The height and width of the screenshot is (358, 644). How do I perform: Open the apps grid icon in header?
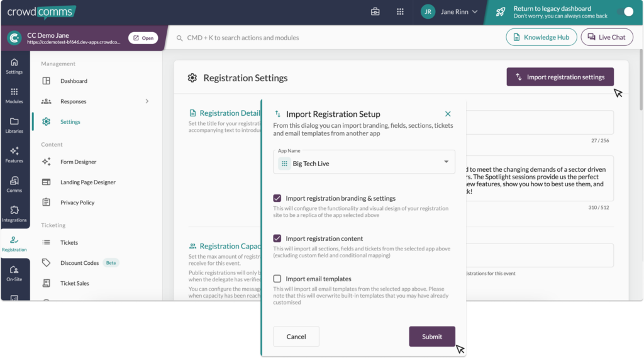(400, 12)
